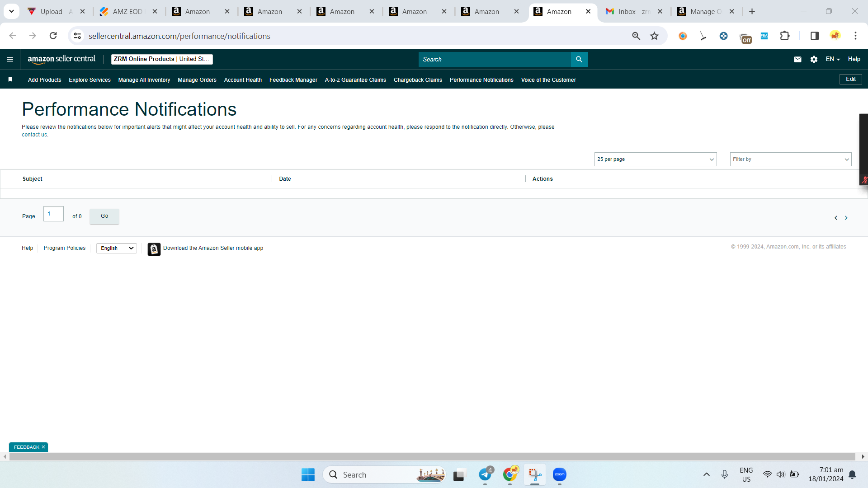The height and width of the screenshot is (488, 868).
Task: Click the bookmark flag icon in navigation bar
Action: coord(10,80)
